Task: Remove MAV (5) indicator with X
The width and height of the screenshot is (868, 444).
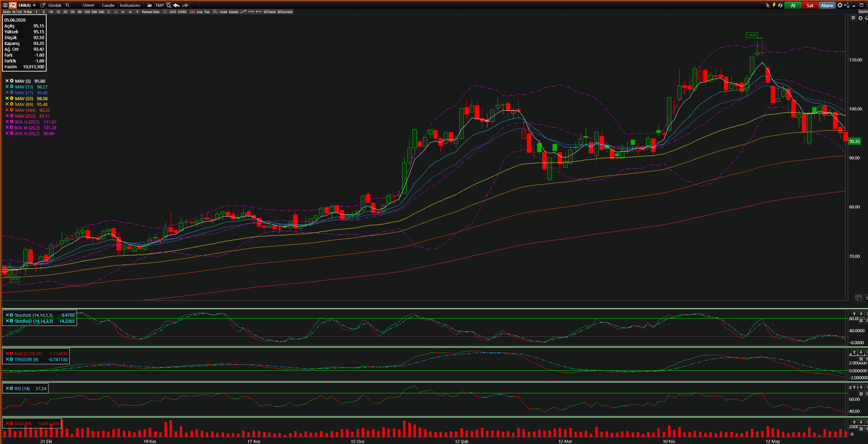Action: 7,81
